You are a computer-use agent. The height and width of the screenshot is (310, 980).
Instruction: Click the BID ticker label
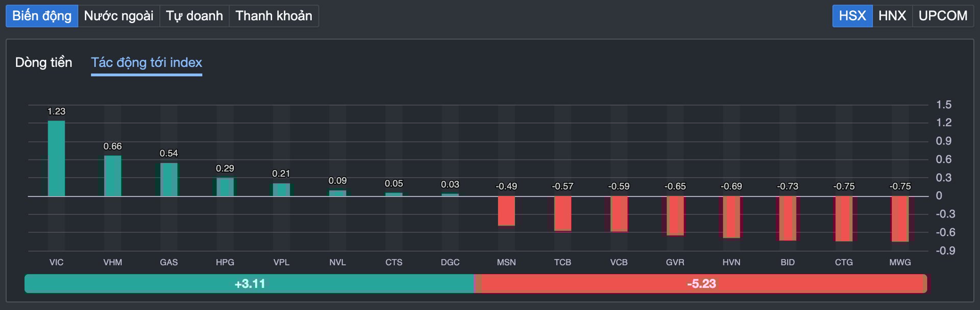pos(788,262)
